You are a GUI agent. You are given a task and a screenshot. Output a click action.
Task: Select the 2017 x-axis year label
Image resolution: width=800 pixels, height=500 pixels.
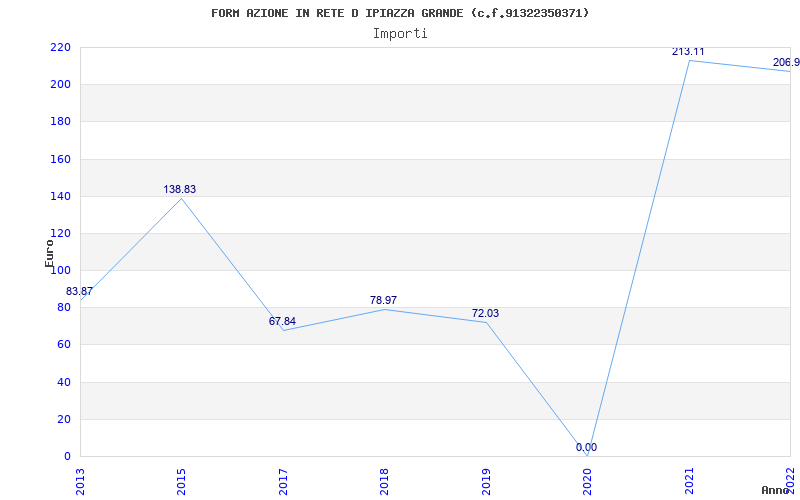point(283,481)
